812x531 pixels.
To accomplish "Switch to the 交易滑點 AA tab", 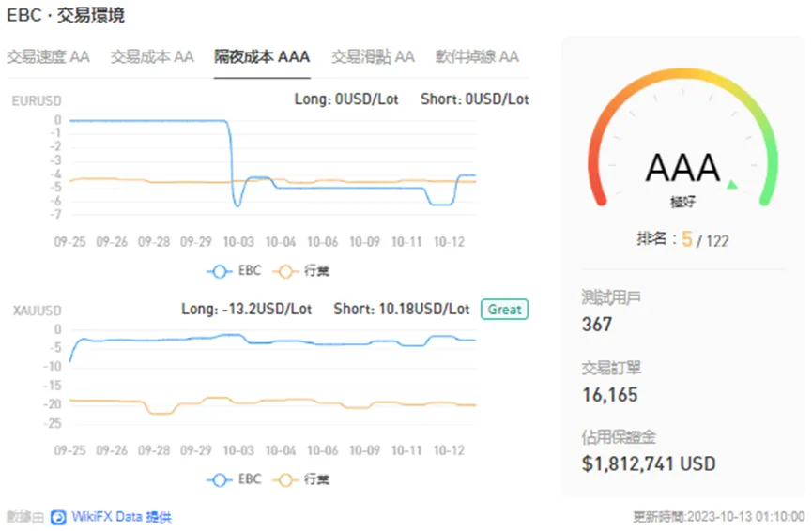I will point(373,56).
